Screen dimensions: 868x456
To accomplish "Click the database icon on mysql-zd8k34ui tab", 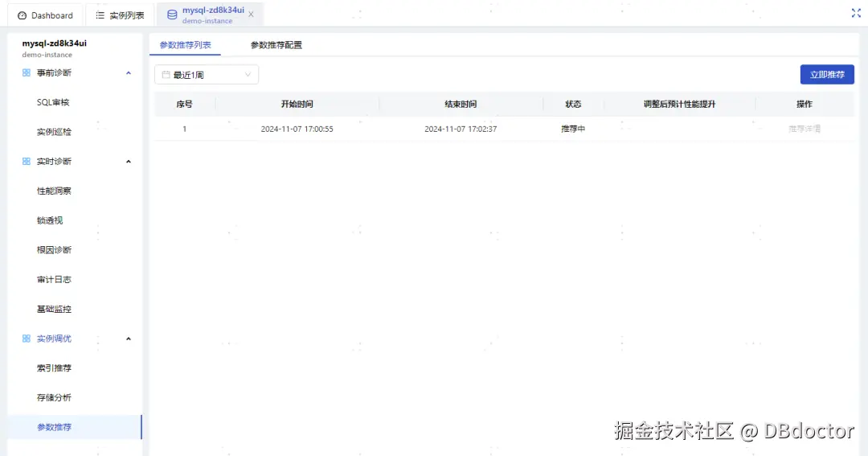I will click(x=172, y=15).
